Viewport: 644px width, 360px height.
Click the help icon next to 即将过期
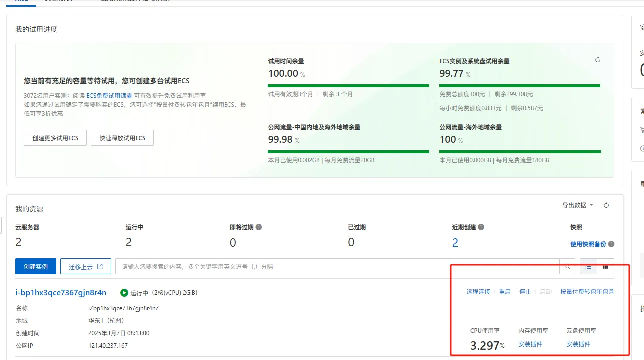[x=259, y=227]
